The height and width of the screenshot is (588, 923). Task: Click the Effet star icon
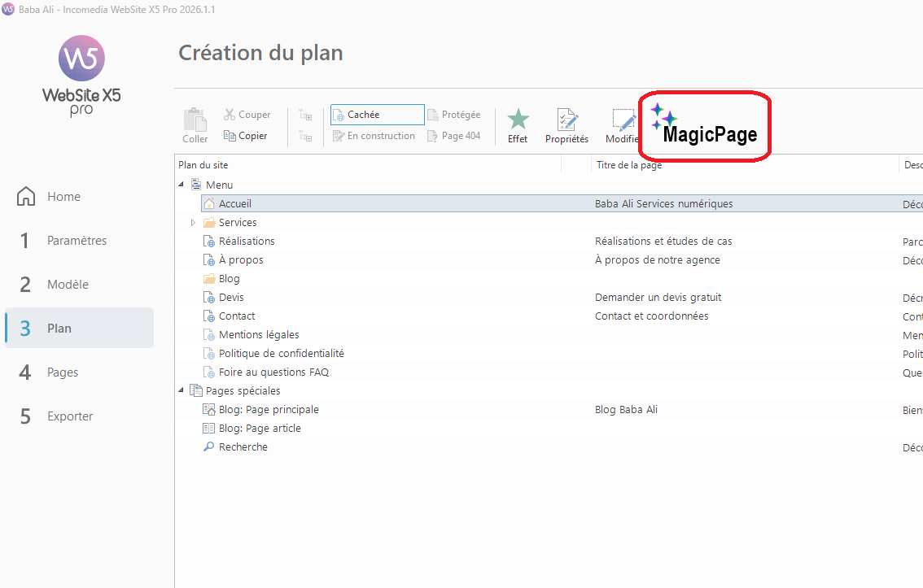[x=518, y=120]
